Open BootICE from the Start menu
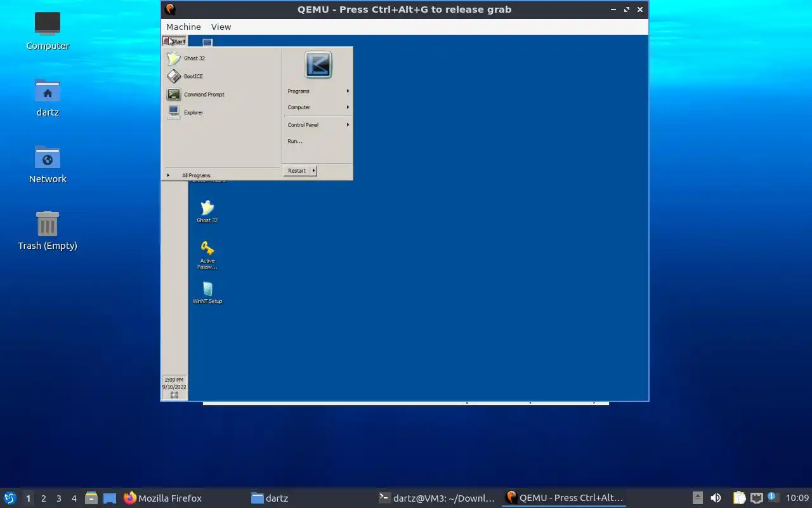The image size is (812, 508). point(221,76)
